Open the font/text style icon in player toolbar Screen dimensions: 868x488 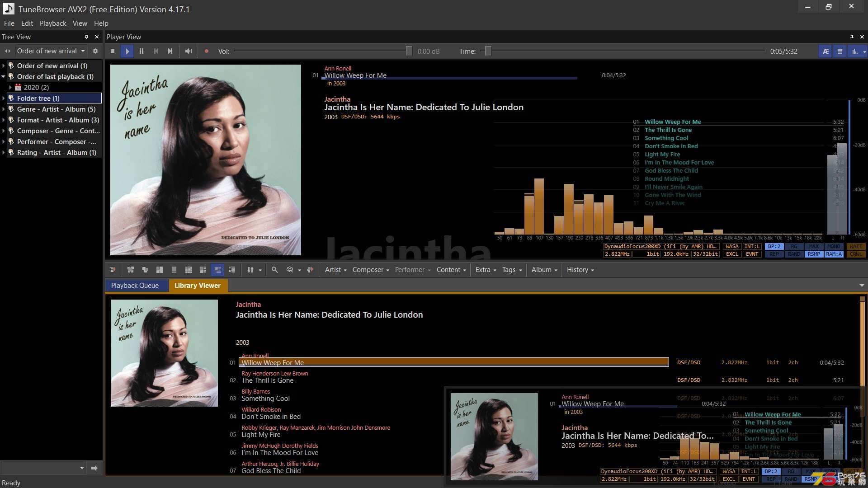click(826, 51)
